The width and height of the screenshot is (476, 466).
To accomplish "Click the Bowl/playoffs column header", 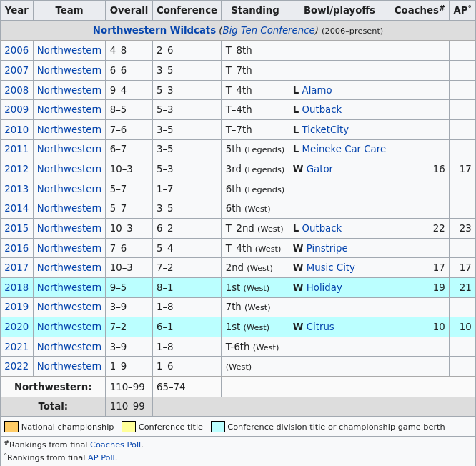I will coord(339,10).
